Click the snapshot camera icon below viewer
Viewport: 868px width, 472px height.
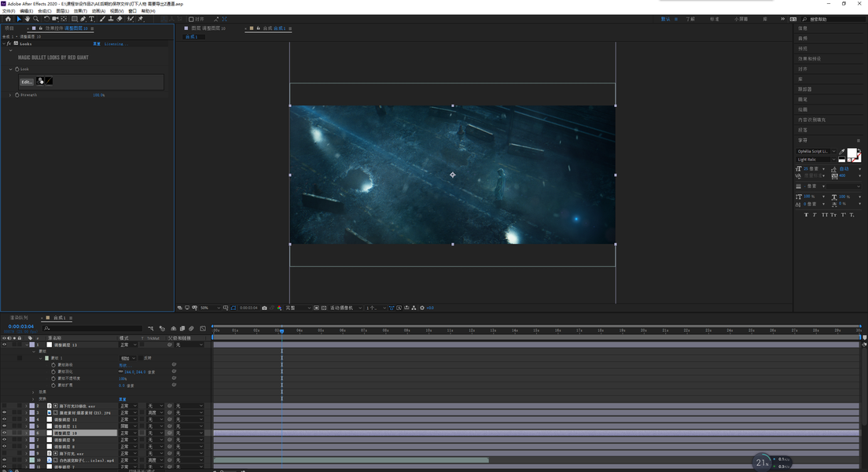(x=264, y=308)
